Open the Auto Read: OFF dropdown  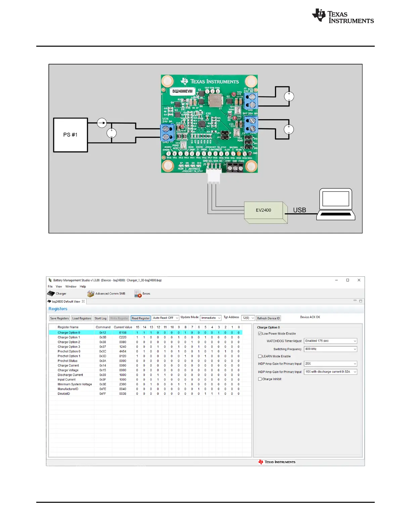click(165, 318)
